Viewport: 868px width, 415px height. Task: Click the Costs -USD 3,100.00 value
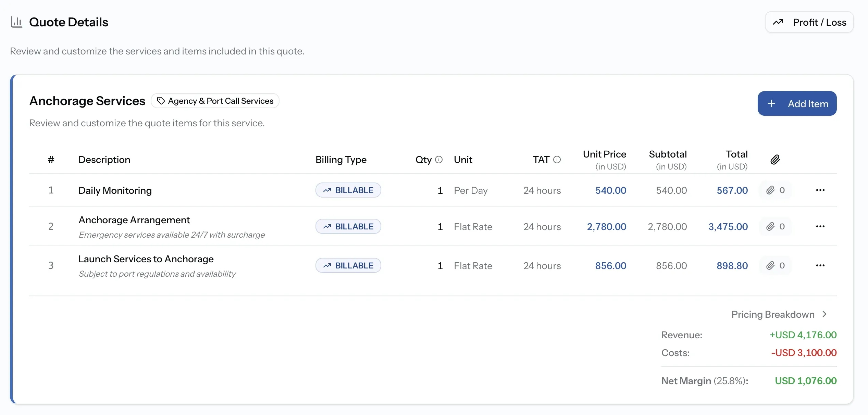804,353
